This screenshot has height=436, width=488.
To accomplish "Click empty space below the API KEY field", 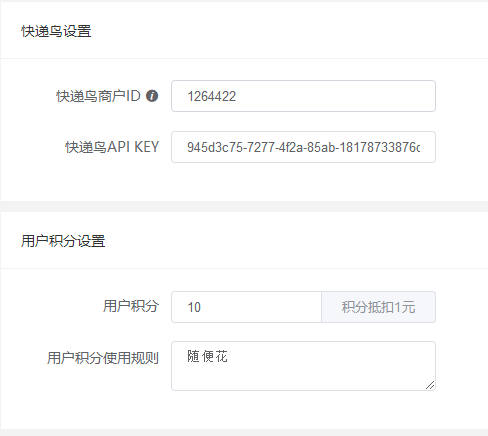I will [303, 182].
